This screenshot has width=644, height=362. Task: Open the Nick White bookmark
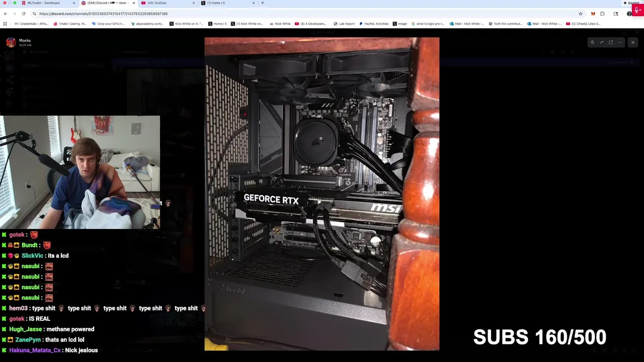280,24
